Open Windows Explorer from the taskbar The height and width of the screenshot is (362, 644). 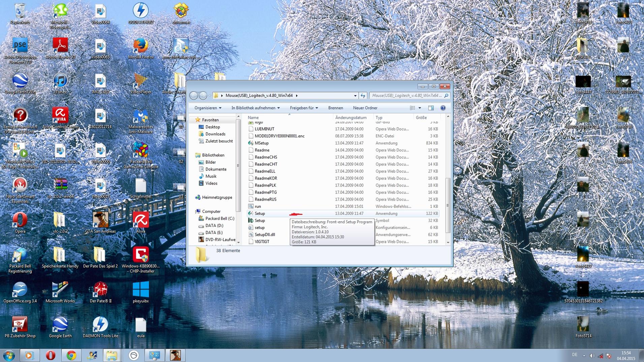pyautogui.click(x=112, y=355)
